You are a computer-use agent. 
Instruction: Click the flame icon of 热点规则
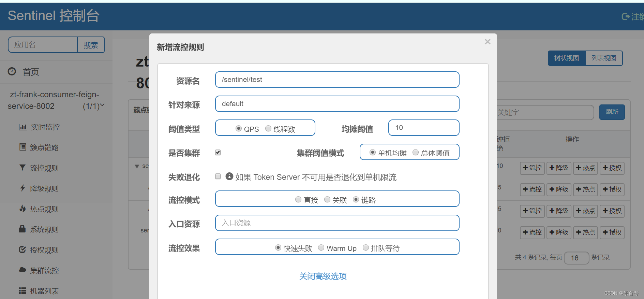point(23,208)
